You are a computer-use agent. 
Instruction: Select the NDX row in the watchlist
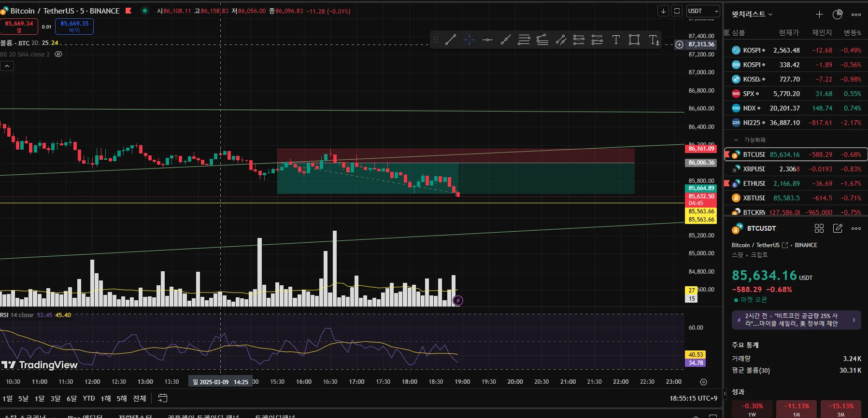[796, 108]
